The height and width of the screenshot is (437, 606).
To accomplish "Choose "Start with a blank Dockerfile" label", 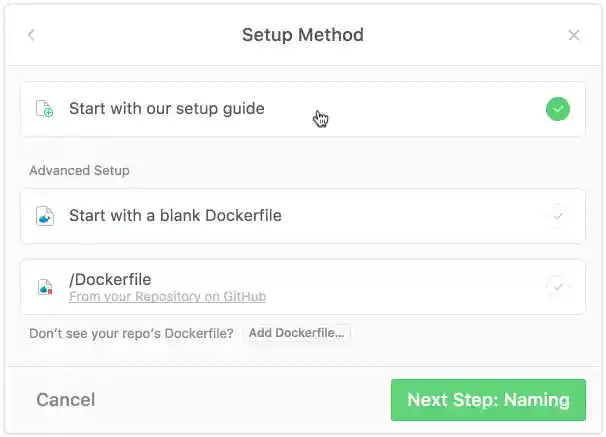I will coord(175,216).
